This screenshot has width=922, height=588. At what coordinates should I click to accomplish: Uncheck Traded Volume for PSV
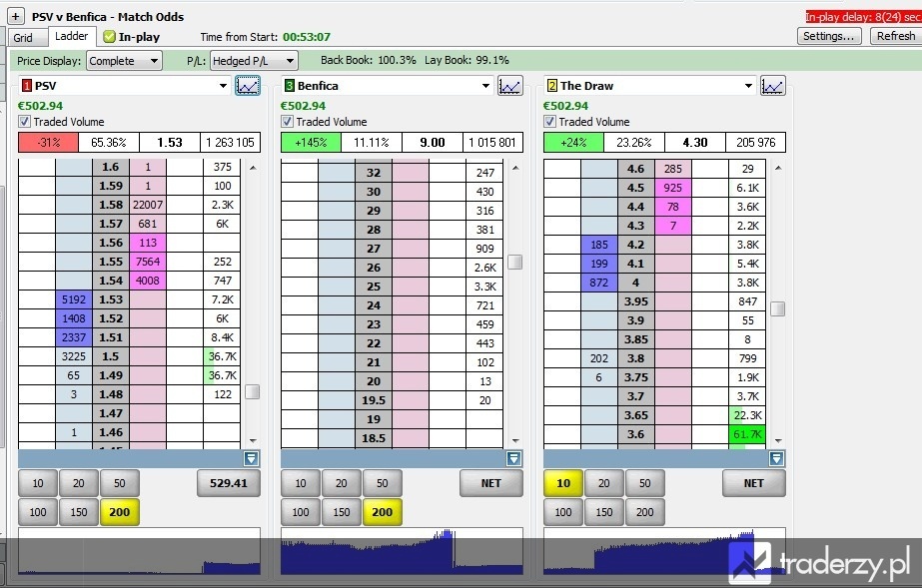[24, 122]
